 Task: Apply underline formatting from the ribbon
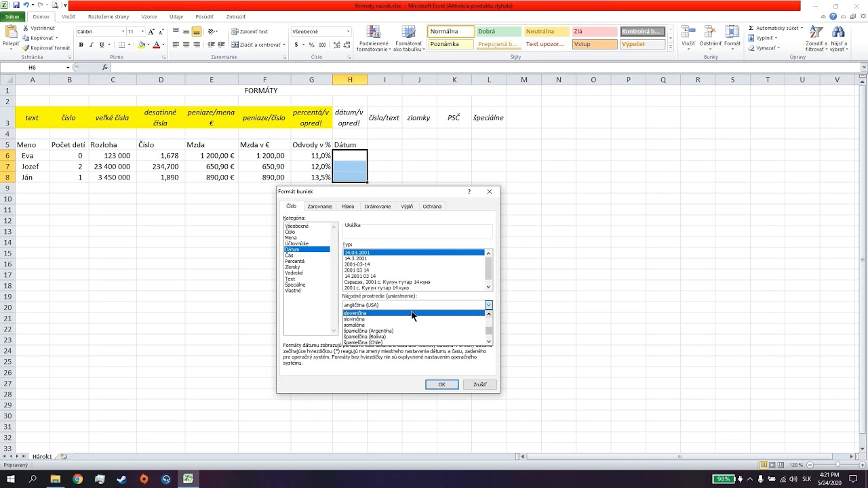click(x=102, y=45)
